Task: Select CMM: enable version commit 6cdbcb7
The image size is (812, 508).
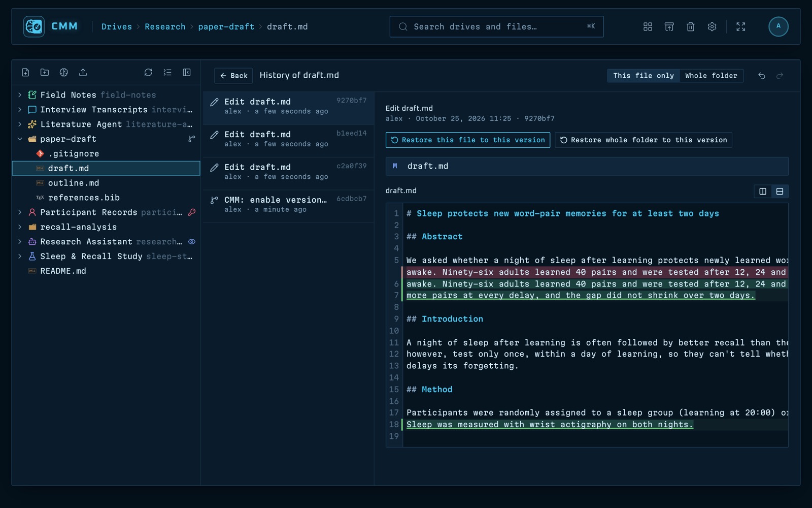Action: pyautogui.click(x=288, y=206)
